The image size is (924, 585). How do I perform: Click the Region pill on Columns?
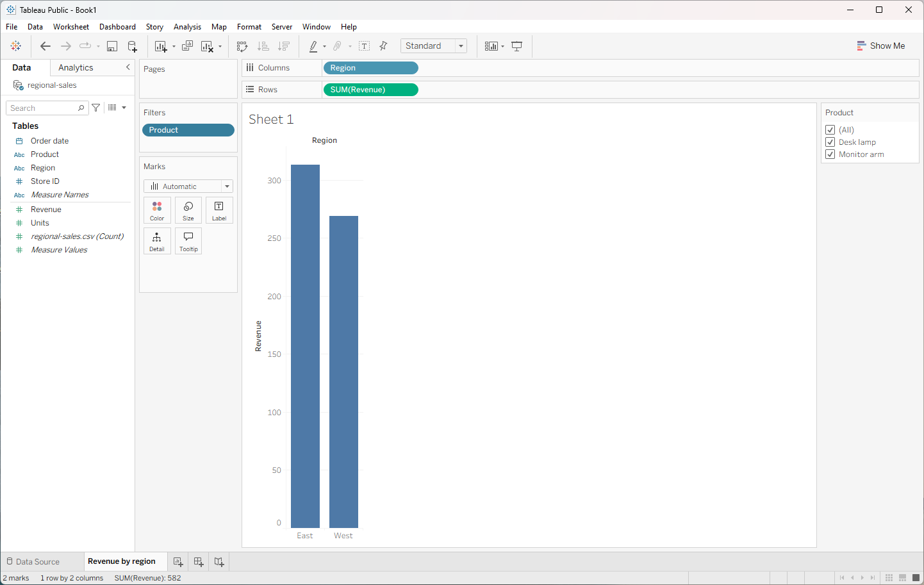click(x=371, y=68)
